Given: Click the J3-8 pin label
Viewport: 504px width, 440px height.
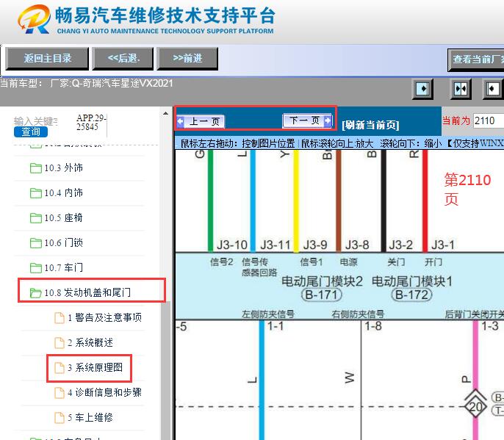Looking at the screenshot, I should click(357, 245).
